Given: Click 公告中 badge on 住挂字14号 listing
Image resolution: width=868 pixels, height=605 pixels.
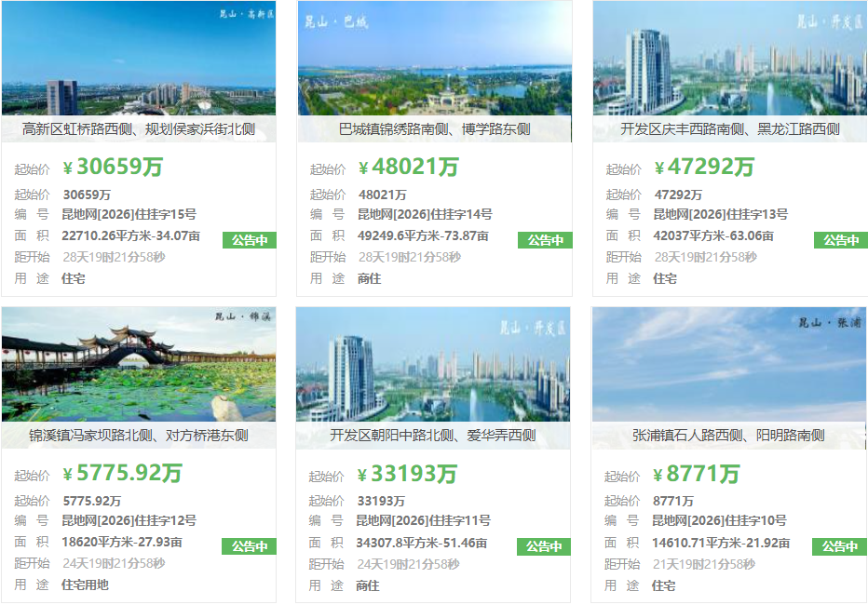Looking at the screenshot, I should click(x=545, y=240).
